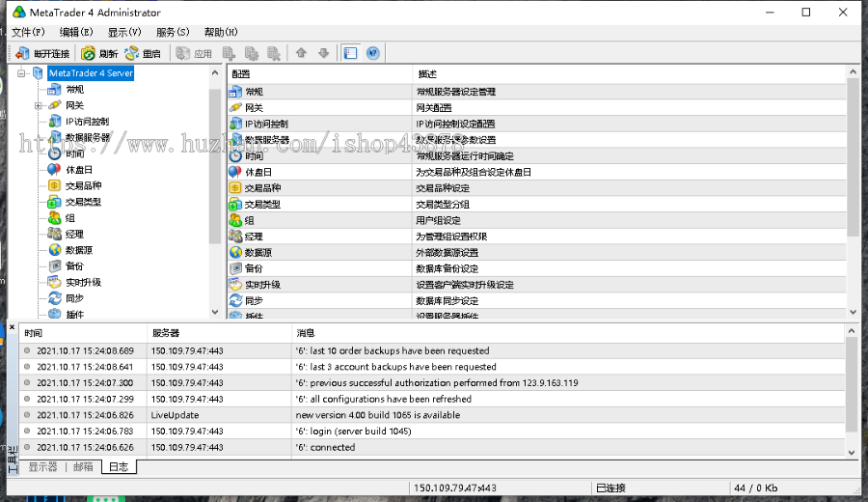The image size is (868, 502).
Task: Click the 服务器 log column header
Action: (x=219, y=333)
